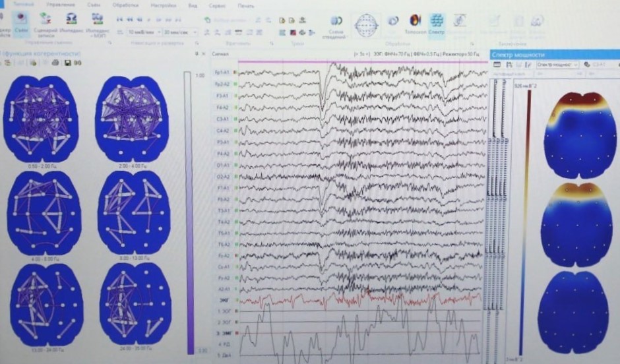This screenshot has width=620, height=364.
Task: Open Сценарий записи recording scenario
Action: 46,24
